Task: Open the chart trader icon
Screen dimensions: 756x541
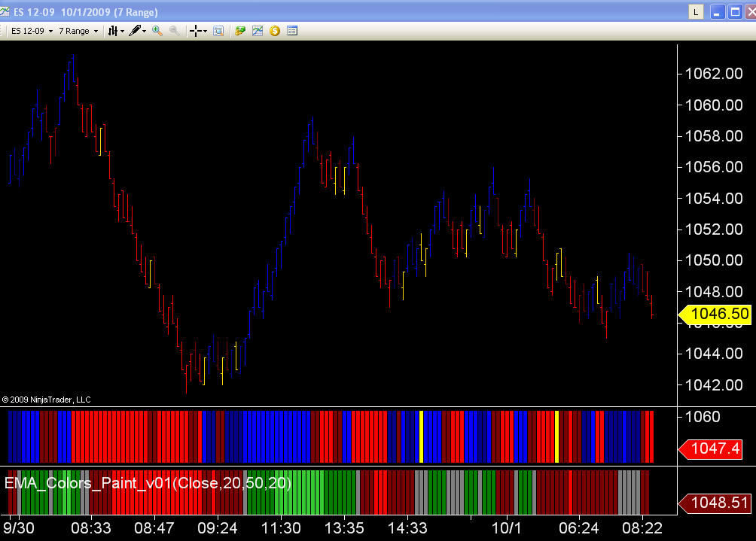Action: coord(240,31)
